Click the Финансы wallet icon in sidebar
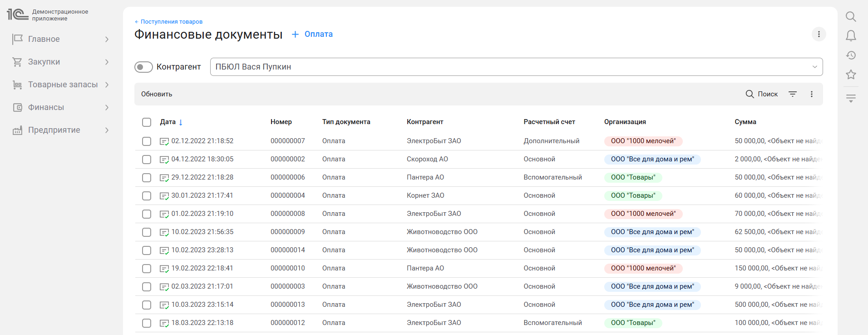This screenshot has width=868, height=335. coord(17,107)
